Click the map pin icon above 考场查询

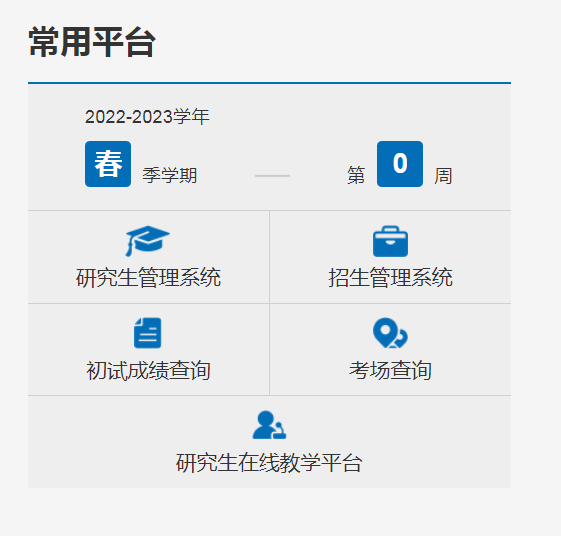(390, 333)
